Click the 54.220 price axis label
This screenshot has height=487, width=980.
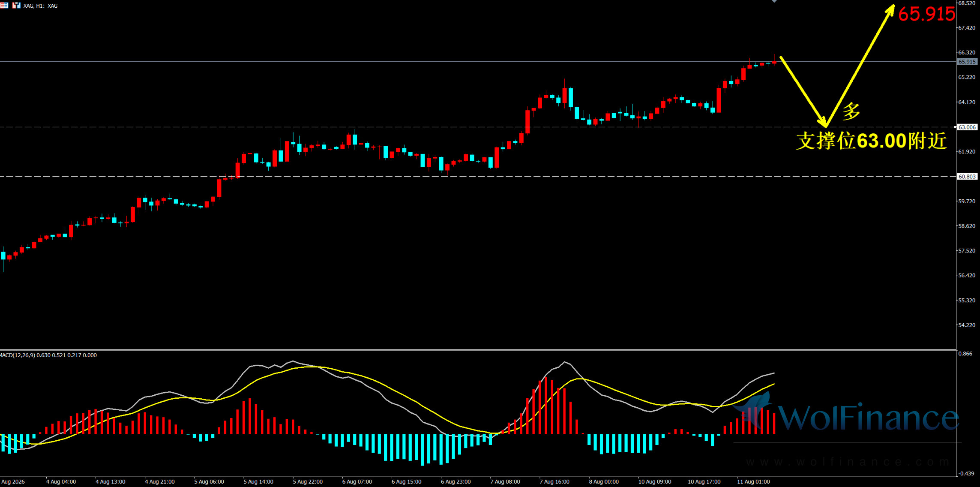pyautogui.click(x=967, y=325)
